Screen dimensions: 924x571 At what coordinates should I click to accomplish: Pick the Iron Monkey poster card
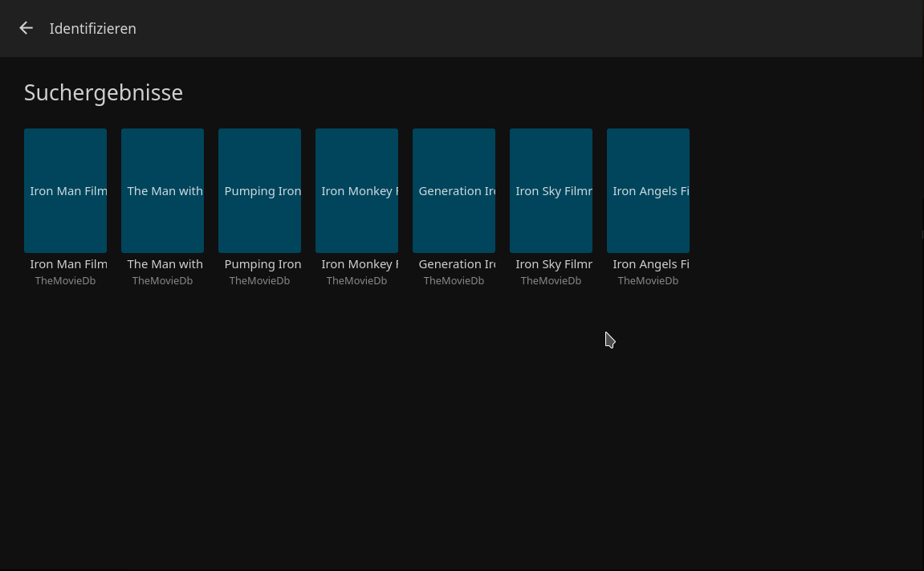click(356, 190)
